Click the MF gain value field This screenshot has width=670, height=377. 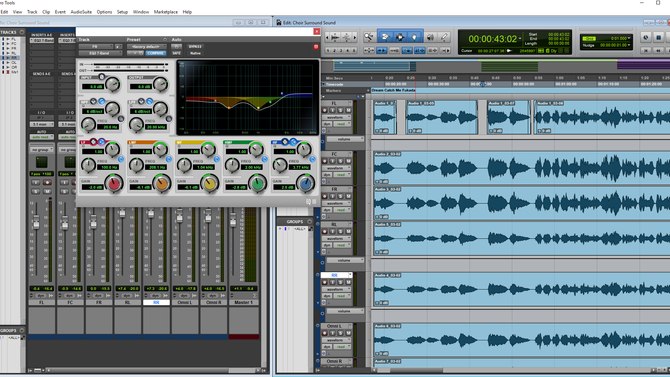point(188,187)
